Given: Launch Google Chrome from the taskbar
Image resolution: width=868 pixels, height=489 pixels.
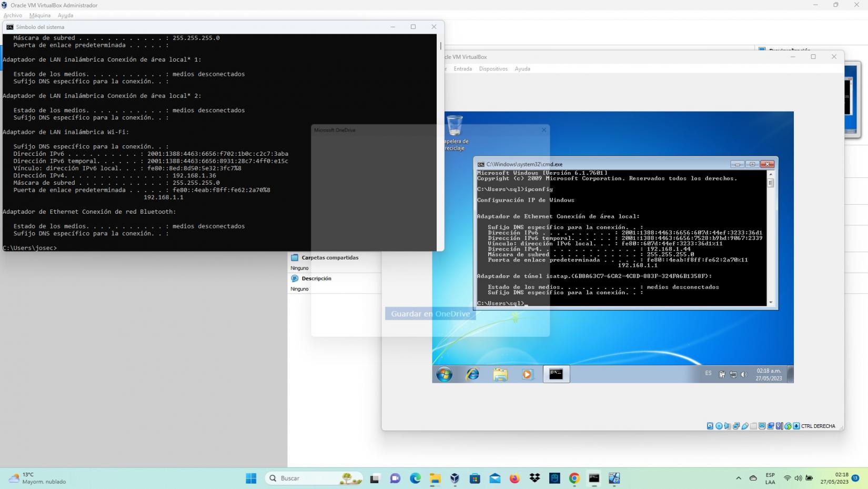Looking at the screenshot, I should (x=574, y=478).
